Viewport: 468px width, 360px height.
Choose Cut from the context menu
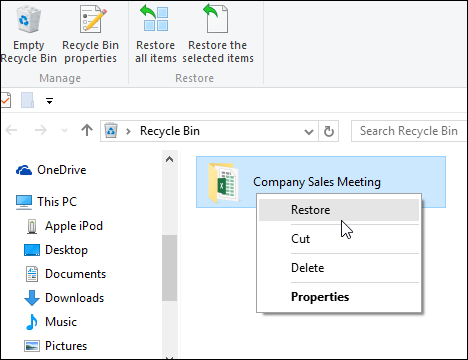point(339,239)
